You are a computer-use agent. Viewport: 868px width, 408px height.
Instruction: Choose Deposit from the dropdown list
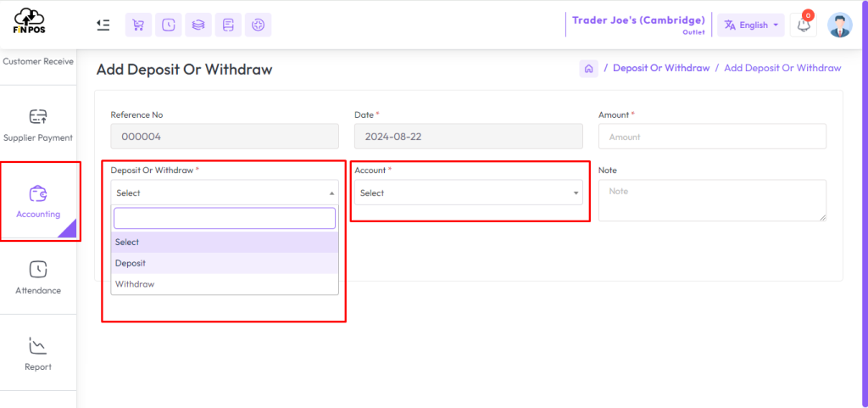pos(225,263)
